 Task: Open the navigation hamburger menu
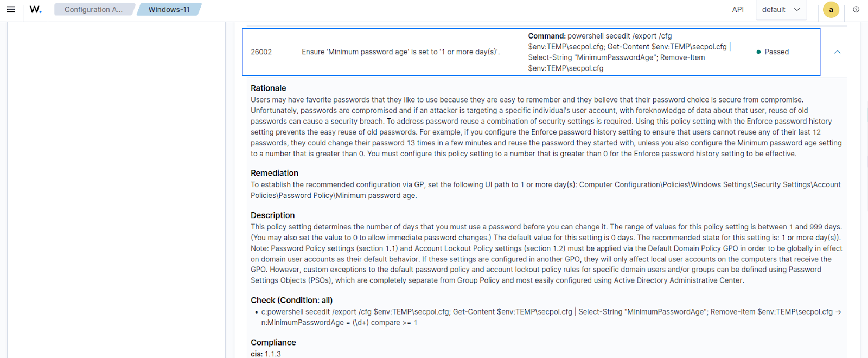11,9
